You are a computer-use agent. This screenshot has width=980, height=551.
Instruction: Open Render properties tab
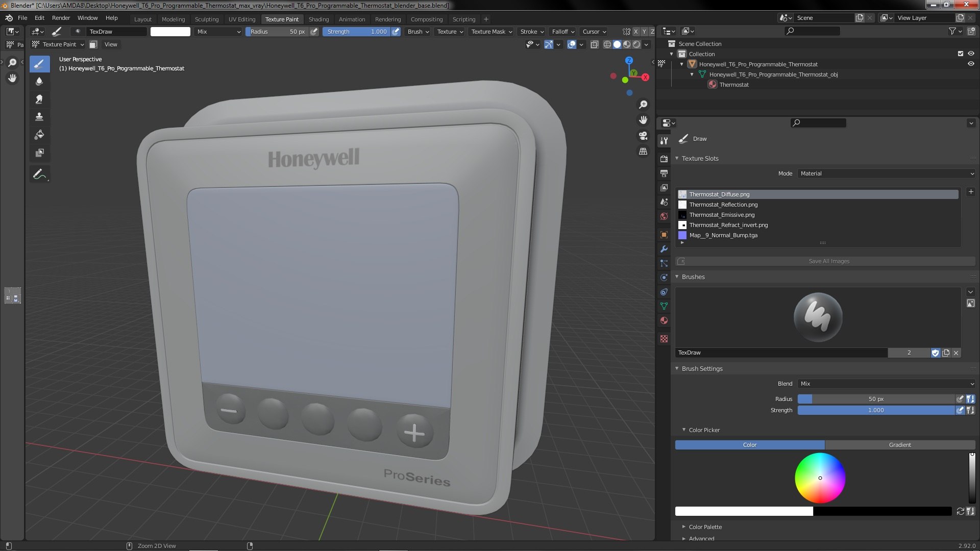664,159
